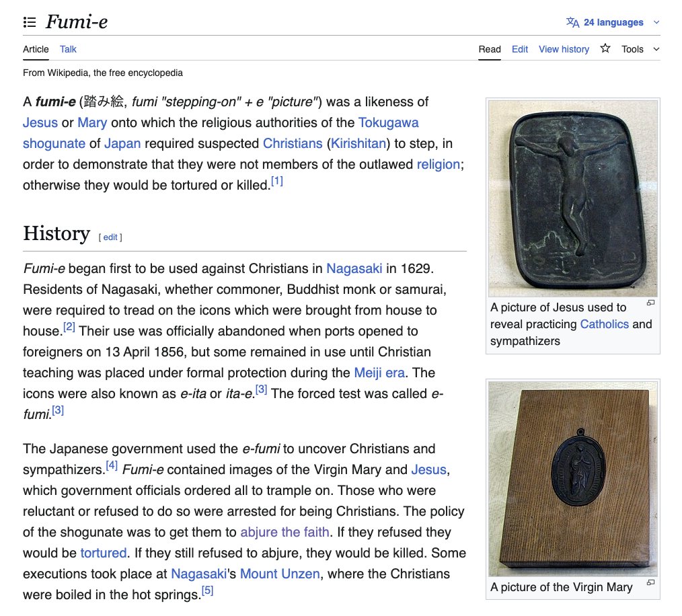The height and width of the screenshot is (616, 682).
Task: Jump to footnote 2
Action: 69,327
